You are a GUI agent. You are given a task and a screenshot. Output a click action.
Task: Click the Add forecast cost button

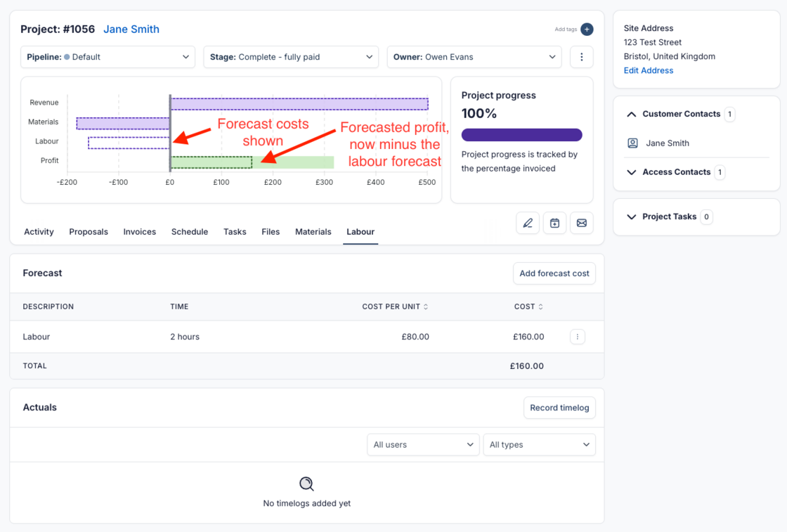[554, 273]
